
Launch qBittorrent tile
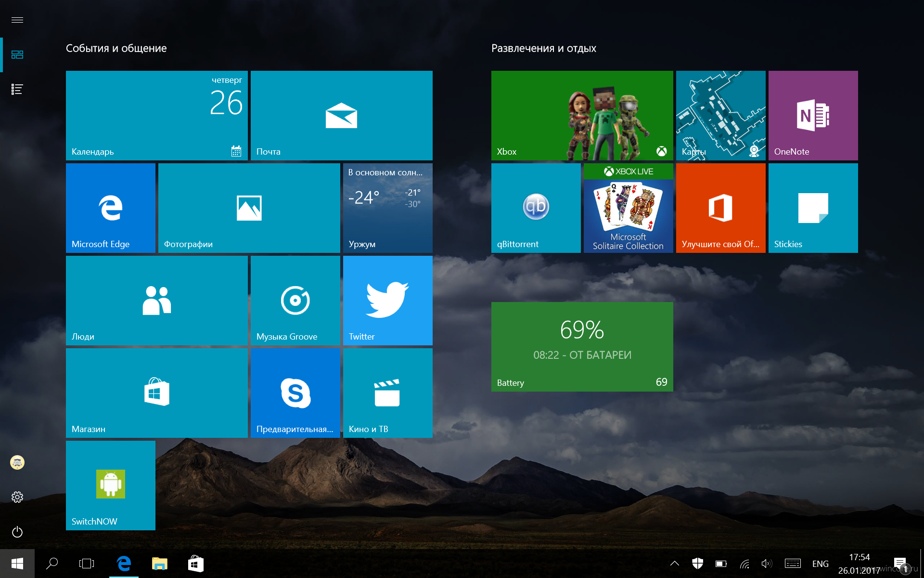click(536, 208)
